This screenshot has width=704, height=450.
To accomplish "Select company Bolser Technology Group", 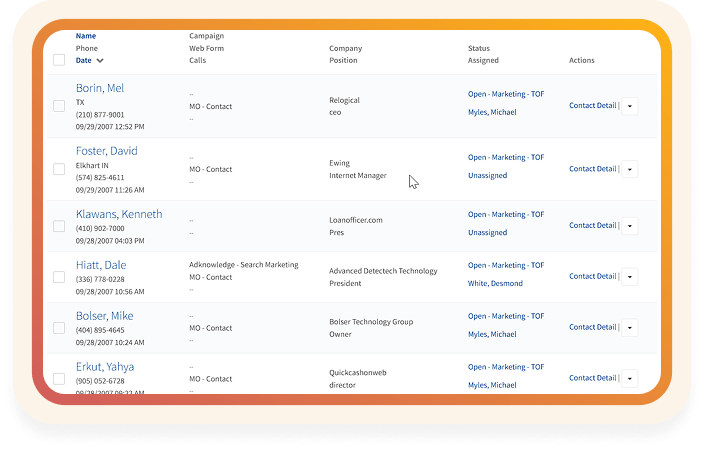I will [x=371, y=322].
